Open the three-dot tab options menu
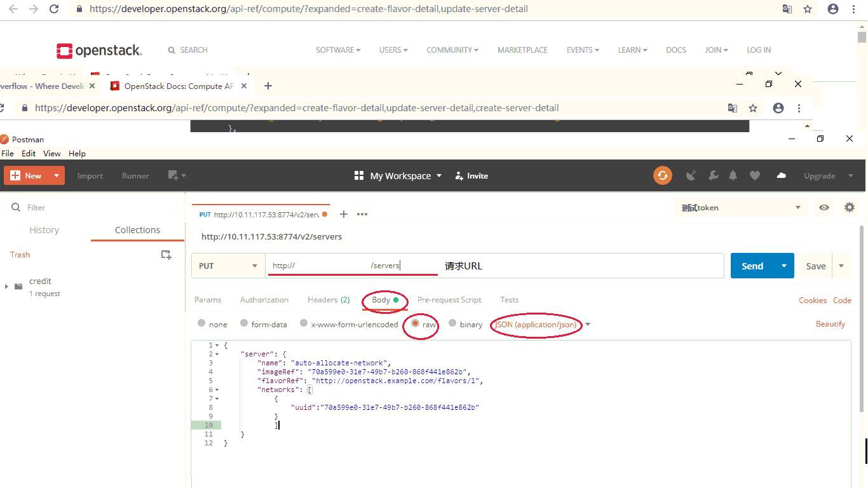 point(362,214)
